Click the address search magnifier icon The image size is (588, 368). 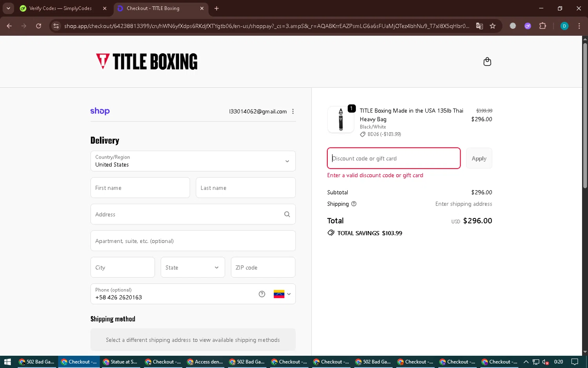[287, 214]
